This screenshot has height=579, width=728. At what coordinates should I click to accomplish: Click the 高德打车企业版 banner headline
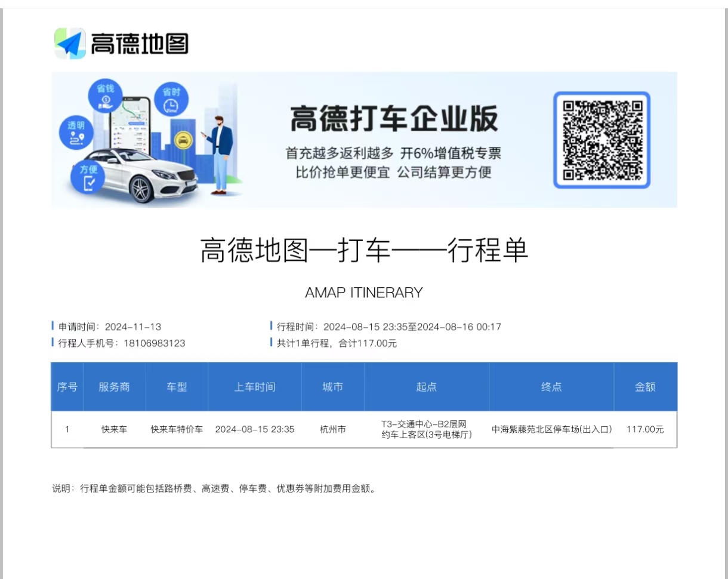click(394, 119)
